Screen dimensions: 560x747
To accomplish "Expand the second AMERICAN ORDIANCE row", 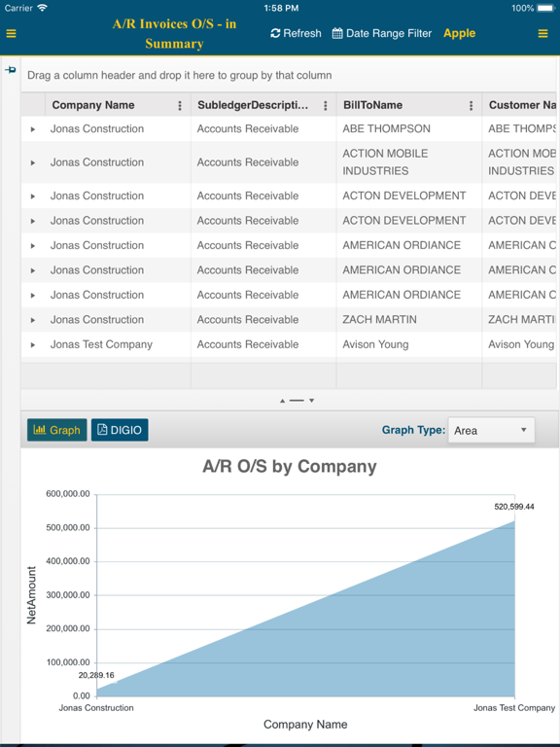I will tap(33, 270).
